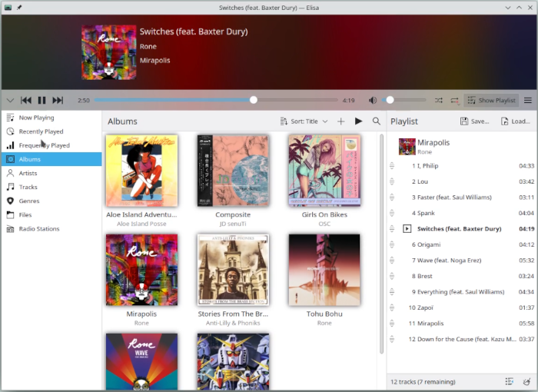The height and width of the screenshot is (392, 538).
Task: Mute audio using the speaker icon
Action: 373,100
